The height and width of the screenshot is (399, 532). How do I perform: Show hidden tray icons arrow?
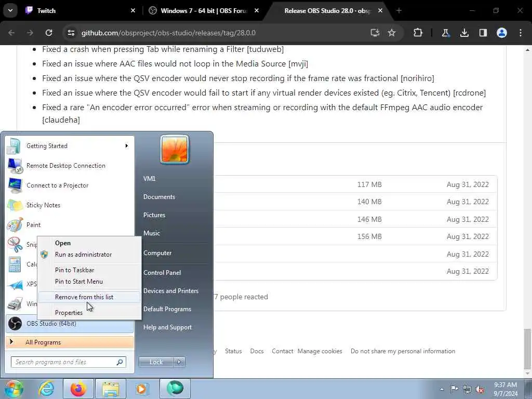[442, 389]
